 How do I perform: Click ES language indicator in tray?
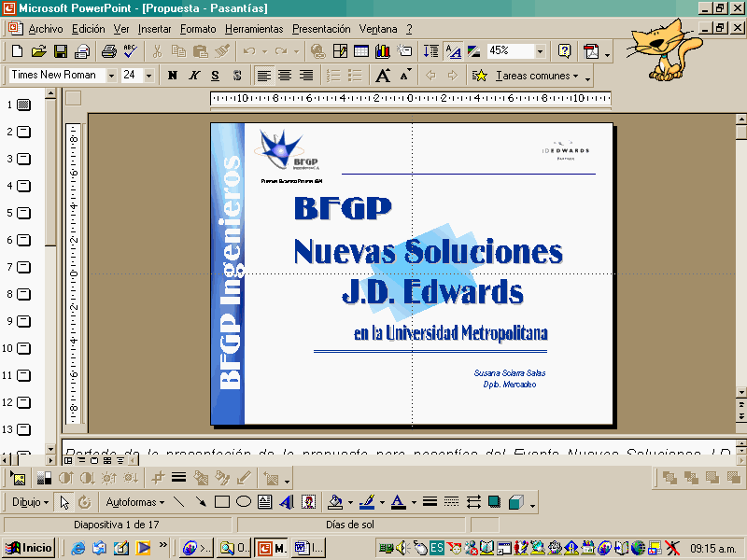(436, 548)
